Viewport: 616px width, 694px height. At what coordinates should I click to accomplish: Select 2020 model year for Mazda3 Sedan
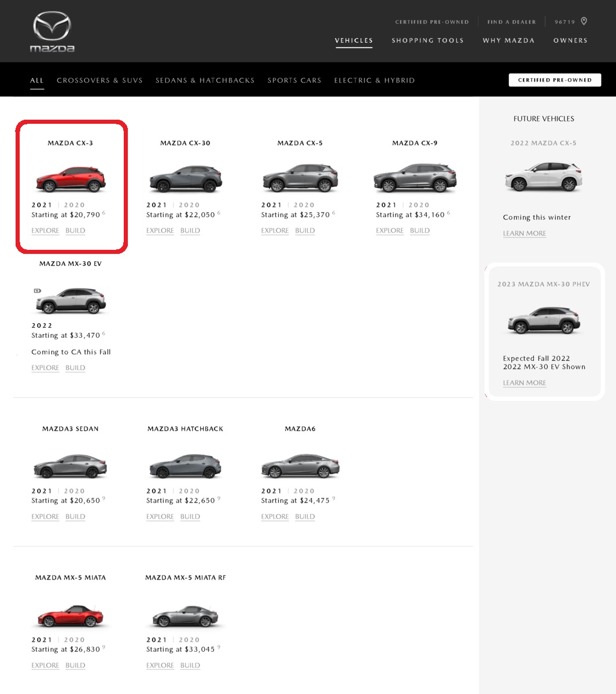(x=74, y=491)
